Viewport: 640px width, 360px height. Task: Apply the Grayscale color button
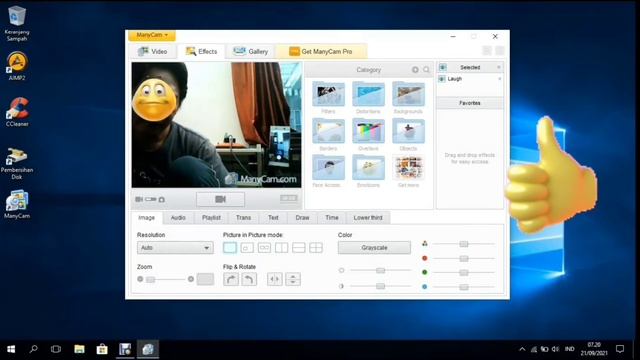click(374, 248)
